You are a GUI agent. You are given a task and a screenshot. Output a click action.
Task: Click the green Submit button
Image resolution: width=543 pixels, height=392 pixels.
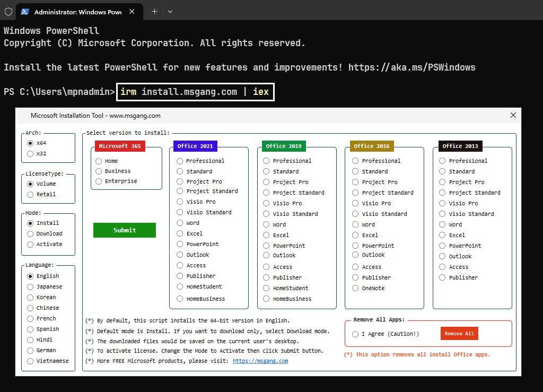pyautogui.click(x=124, y=230)
